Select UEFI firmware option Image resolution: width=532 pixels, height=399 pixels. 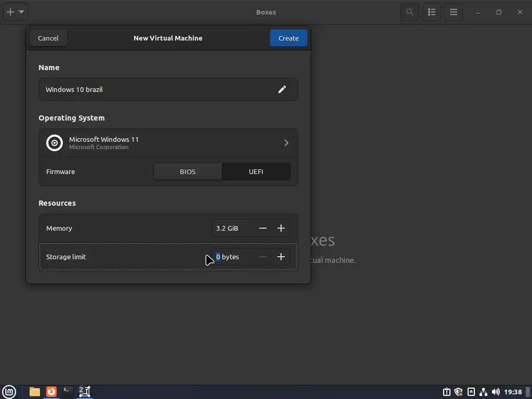click(256, 171)
